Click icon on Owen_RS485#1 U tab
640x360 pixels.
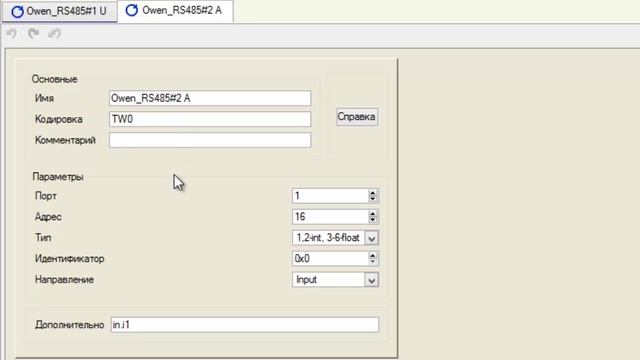[17, 11]
